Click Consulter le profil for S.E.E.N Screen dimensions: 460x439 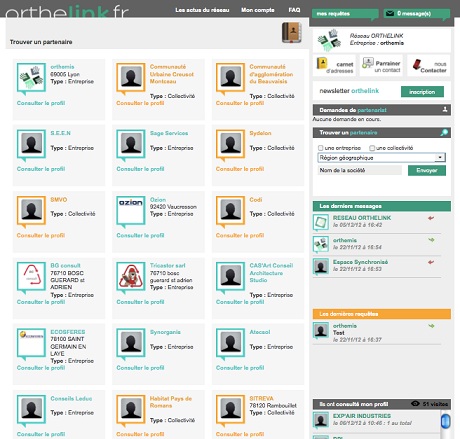(41, 169)
